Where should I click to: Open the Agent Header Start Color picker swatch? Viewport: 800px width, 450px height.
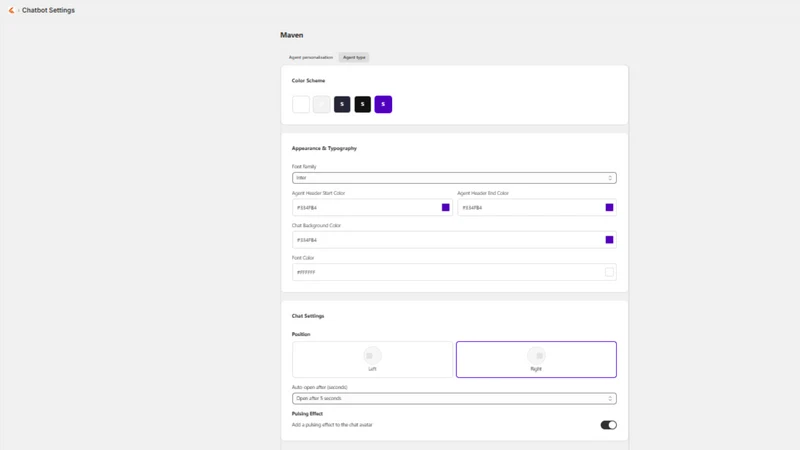(x=445, y=208)
